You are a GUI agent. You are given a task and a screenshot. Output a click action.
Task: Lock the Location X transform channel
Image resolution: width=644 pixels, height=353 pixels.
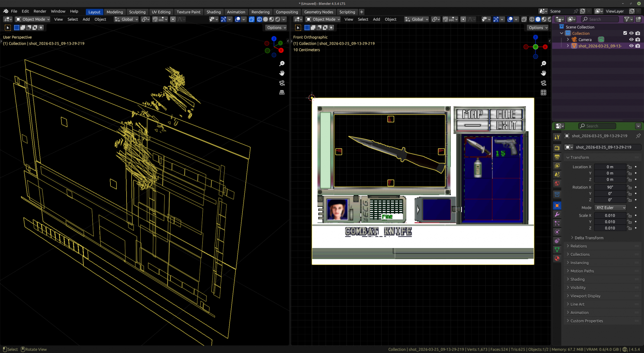[x=630, y=167]
